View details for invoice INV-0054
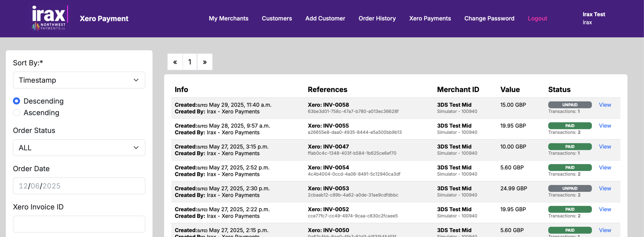Screen dimensions: 644x237 coord(605,167)
